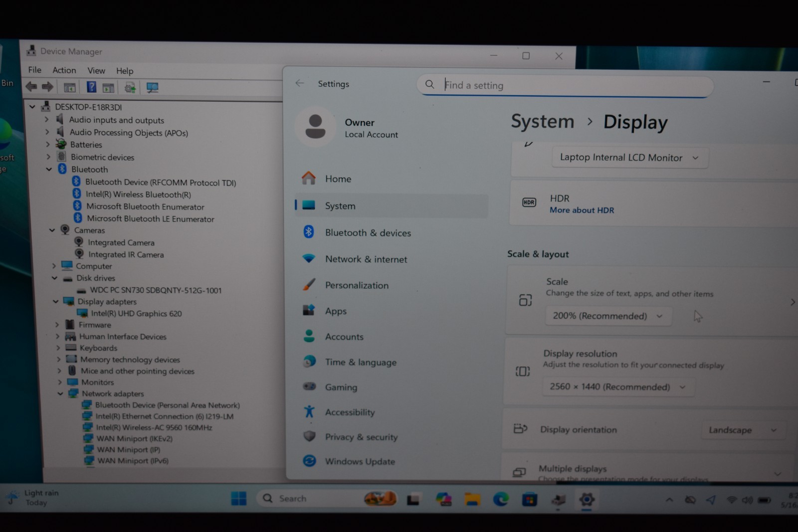Collapse the Cameras node
This screenshot has height=532, width=798.
52,230
